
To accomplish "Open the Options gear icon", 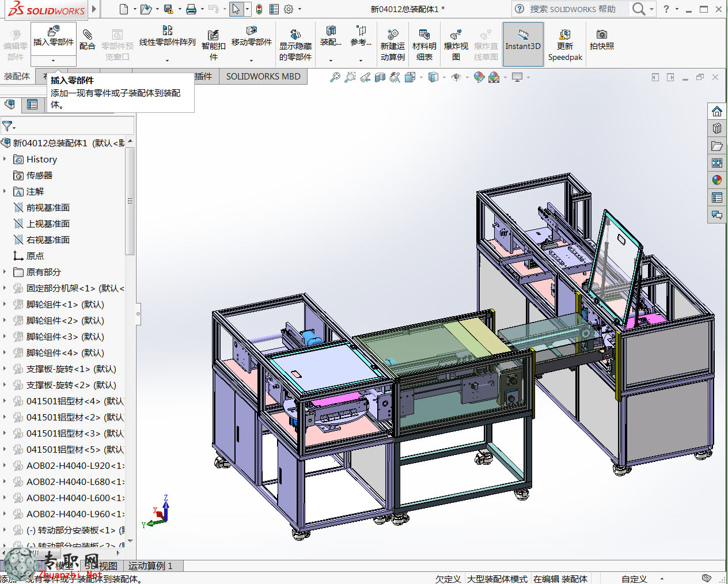I will pos(289,9).
